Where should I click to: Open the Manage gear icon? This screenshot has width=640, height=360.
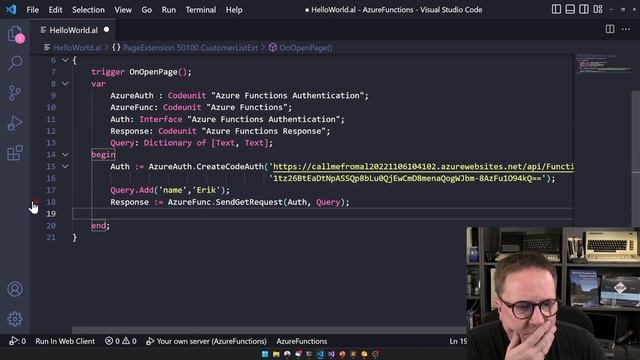coord(15,319)
